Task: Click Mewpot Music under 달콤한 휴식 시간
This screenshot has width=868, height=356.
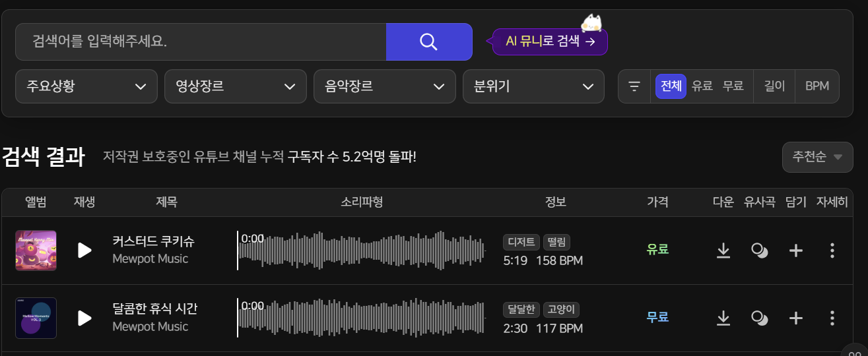Action: [x=150, y=327]
